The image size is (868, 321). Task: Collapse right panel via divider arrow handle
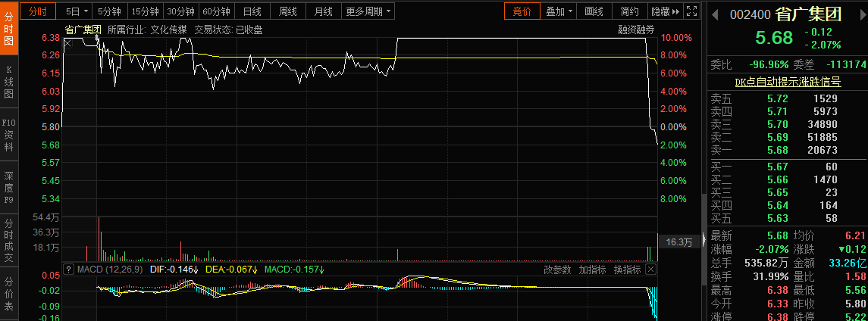coord(704,239)
